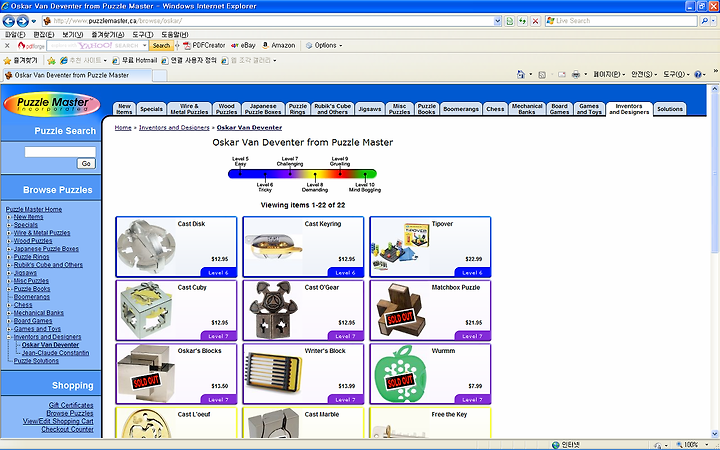Click the Print icon in command bar
720x450 pixels.
click(575, 74)
